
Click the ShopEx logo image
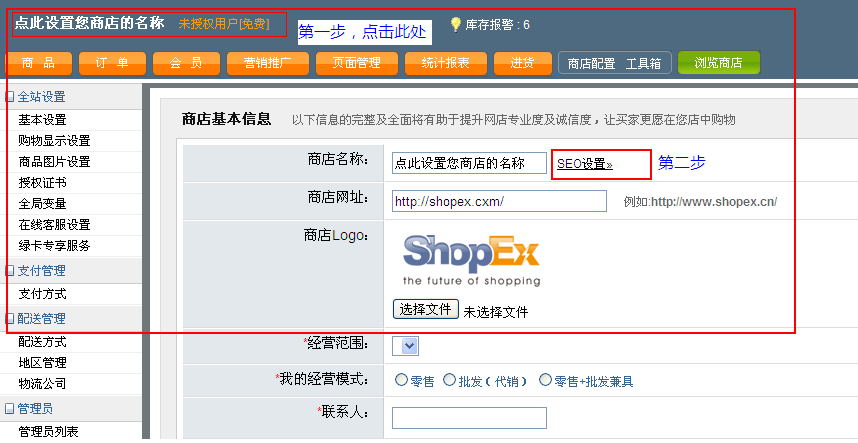coord(471,258)
